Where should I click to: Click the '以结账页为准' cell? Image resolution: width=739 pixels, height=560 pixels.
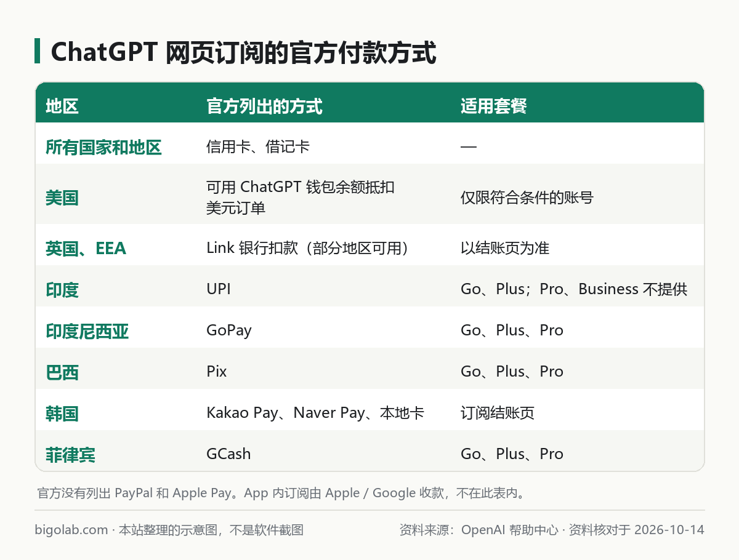504,248
